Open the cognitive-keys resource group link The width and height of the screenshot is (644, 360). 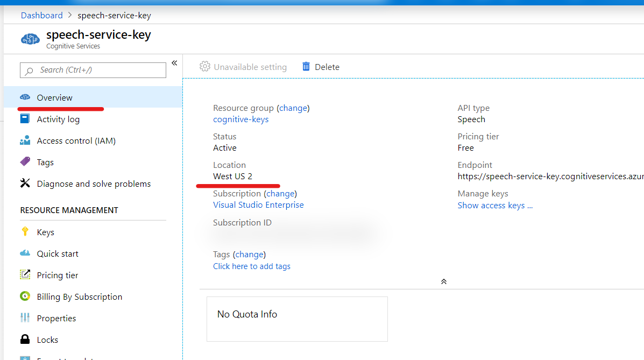pos(240,119)
